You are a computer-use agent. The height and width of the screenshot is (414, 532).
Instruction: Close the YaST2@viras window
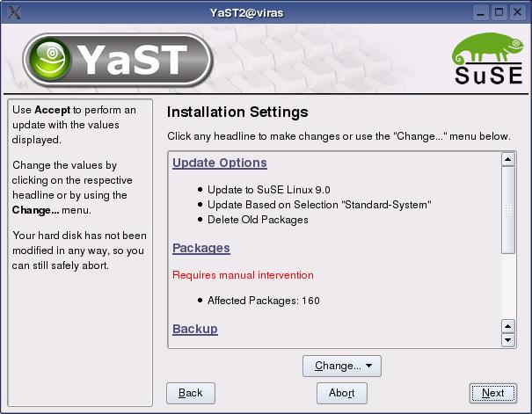517,13
